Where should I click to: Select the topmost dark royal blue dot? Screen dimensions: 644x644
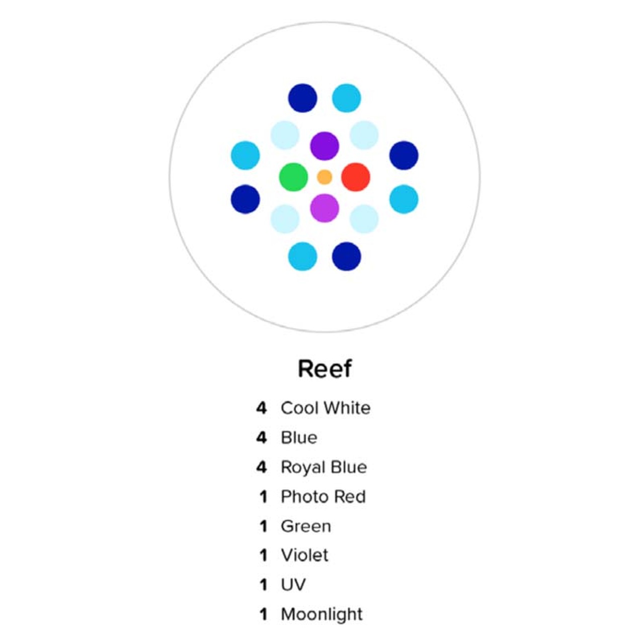click(302, 98)
